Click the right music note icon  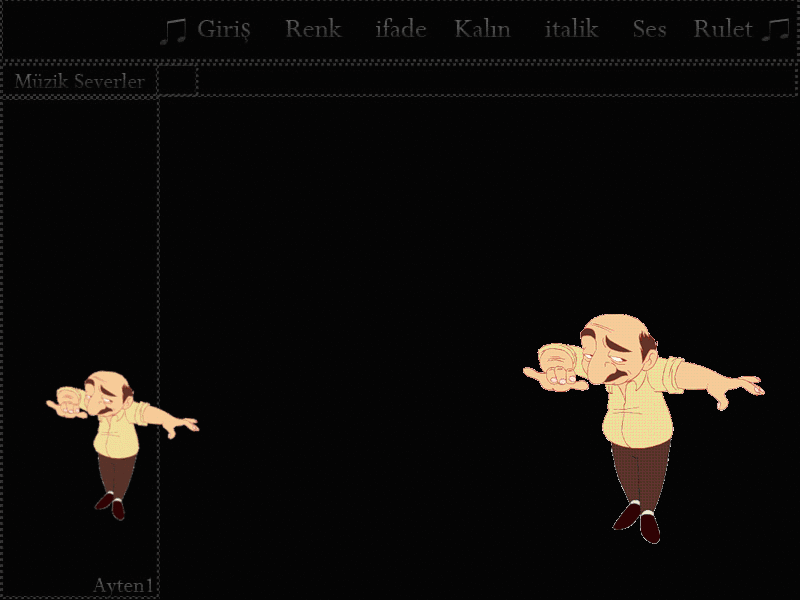pyautogui.click(x=775, y=30)
